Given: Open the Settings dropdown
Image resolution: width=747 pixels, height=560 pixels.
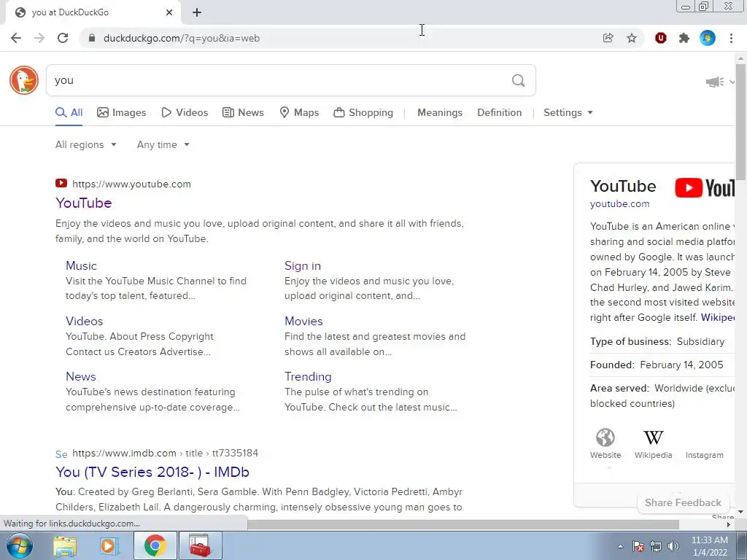Looking at the screenshot, I should coord(568,112).
